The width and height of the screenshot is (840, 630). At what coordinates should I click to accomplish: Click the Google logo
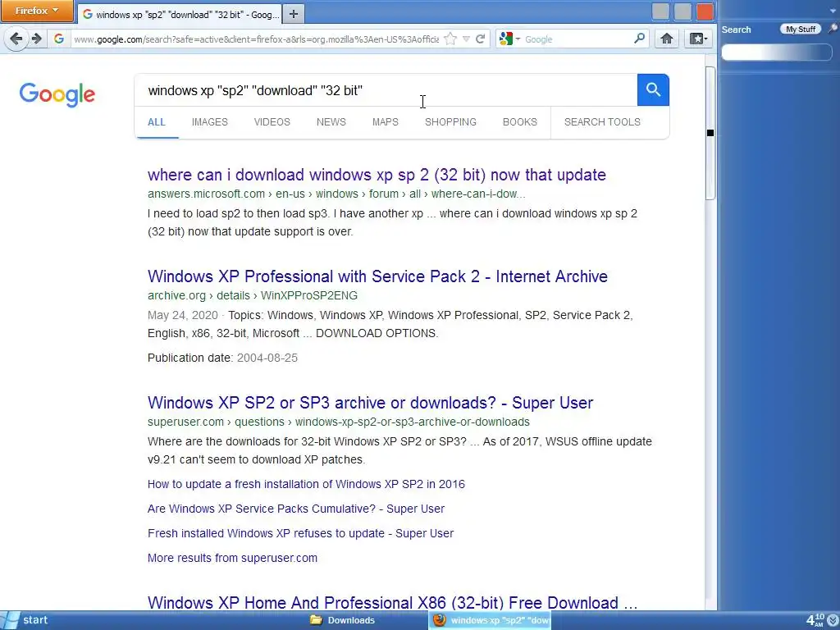click(57, 95)
